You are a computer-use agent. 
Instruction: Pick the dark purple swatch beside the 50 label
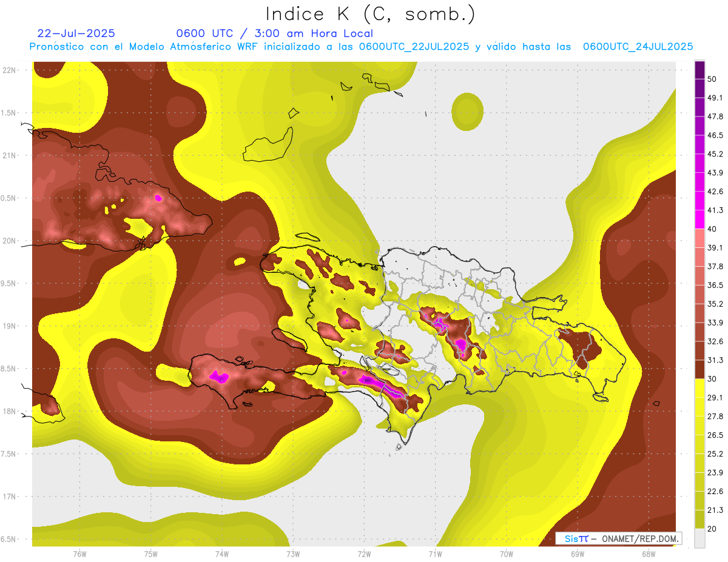(699, 70)
